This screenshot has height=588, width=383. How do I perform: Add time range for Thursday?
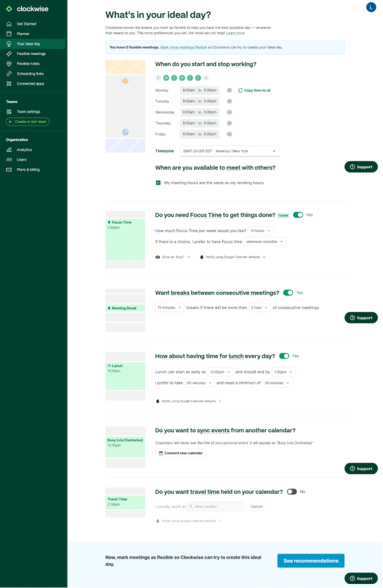230,123
